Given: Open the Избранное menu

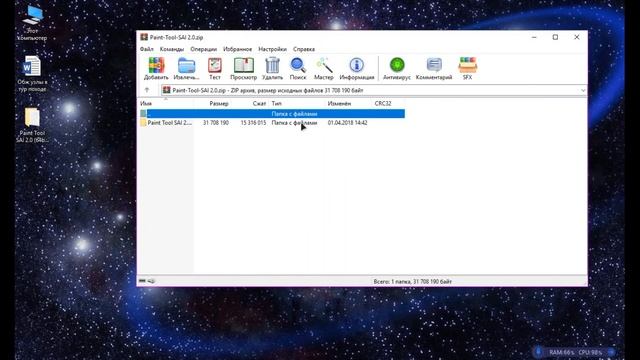Looking at the screenshot, I should pyautogui.click(x=237, y=49).
